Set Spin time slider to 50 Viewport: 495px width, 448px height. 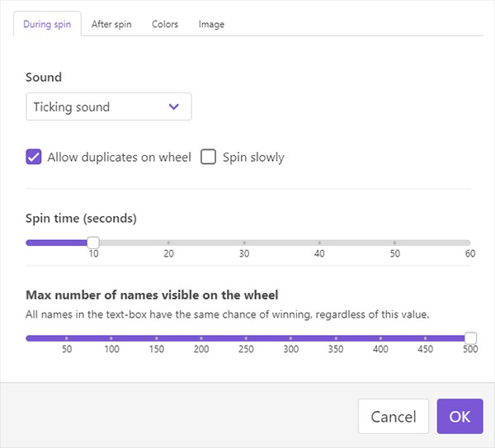[395, 243]
